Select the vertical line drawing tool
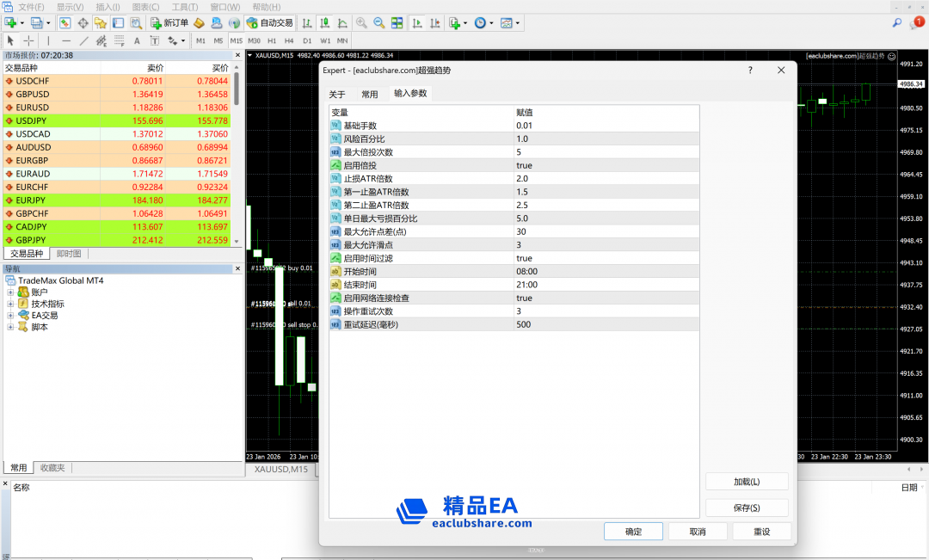 pos(48,40)
